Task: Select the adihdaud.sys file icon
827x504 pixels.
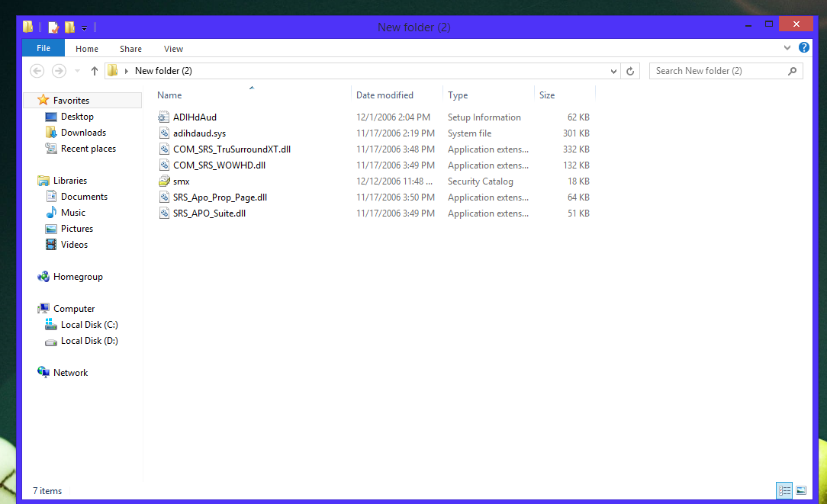Action: (164, 133)
